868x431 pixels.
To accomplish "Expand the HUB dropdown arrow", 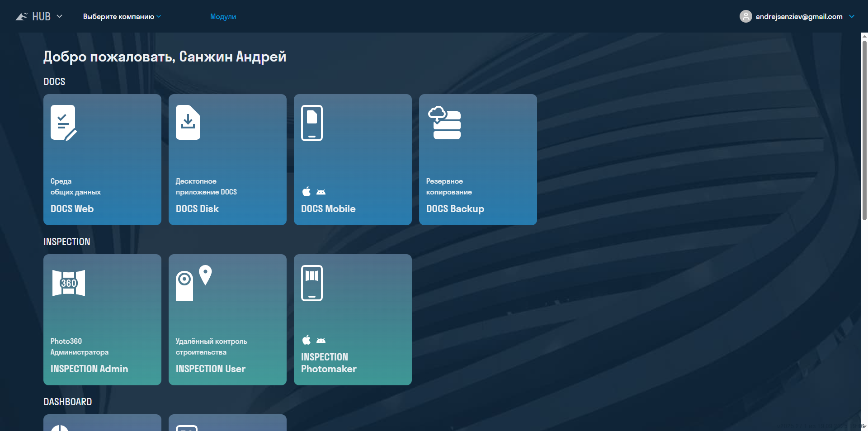I will [59, 16].
